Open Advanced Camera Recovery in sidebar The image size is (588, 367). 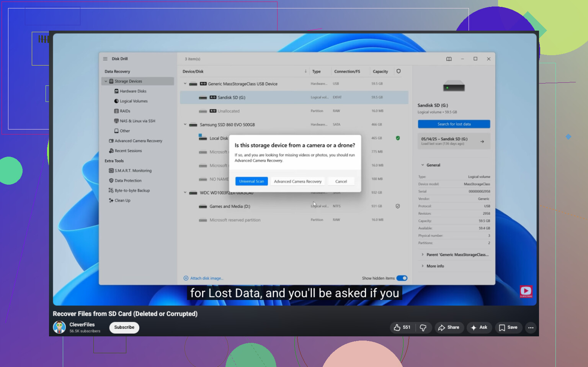(x=136, y=141)
